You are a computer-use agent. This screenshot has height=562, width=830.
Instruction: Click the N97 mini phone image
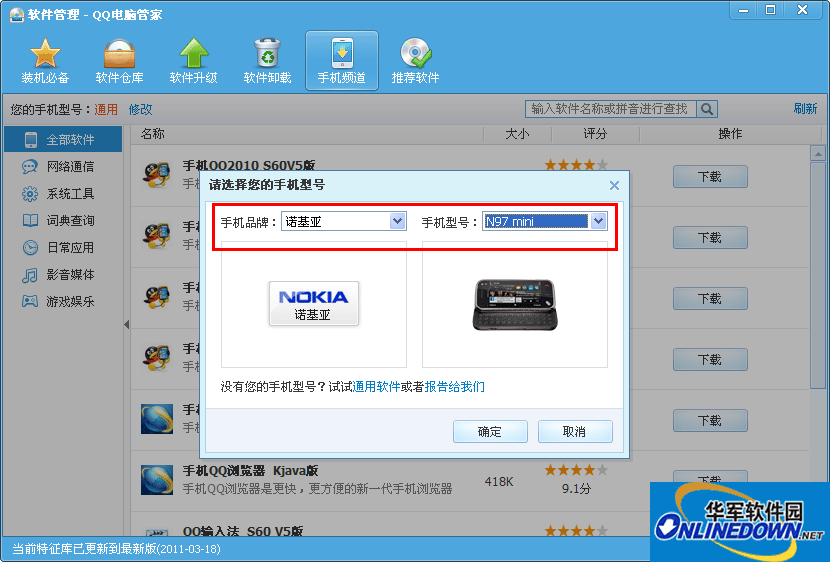(515, 305)
